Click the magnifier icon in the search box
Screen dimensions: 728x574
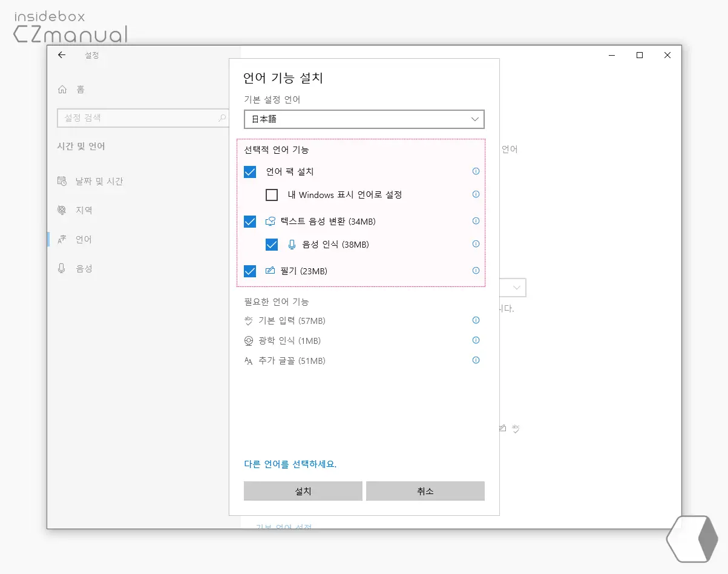tap(221, 117)
